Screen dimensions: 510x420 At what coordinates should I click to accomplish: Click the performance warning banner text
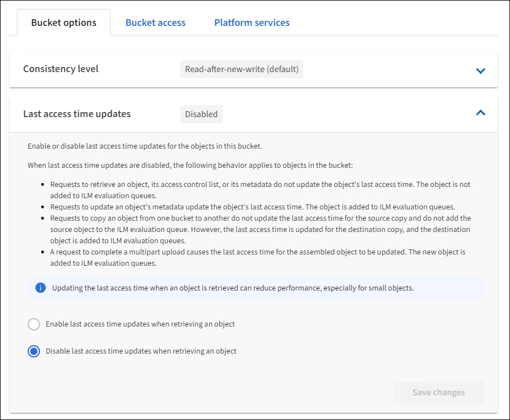233,288
